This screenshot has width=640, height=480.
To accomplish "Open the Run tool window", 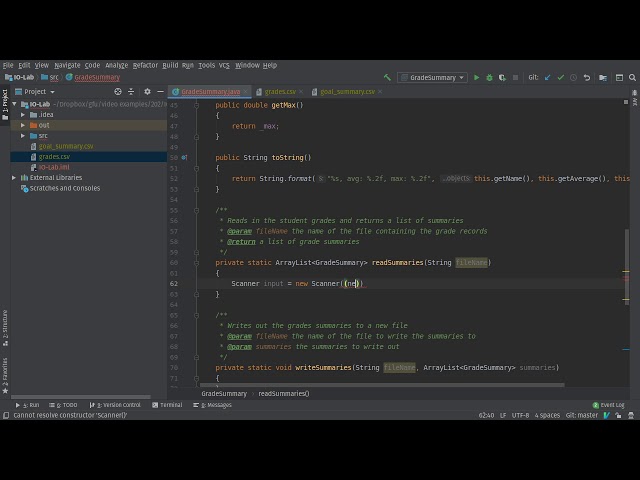I will click(x=27, y=405).
